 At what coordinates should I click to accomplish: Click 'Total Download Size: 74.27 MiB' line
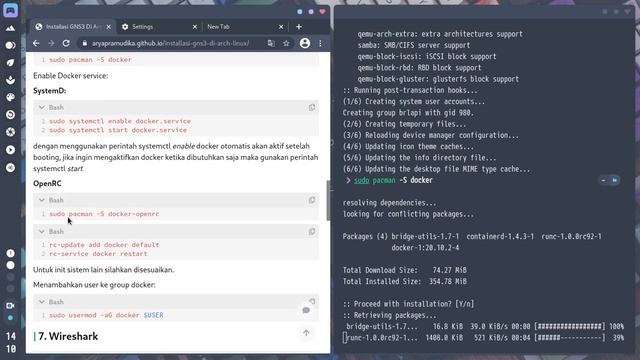click(404, 270)
